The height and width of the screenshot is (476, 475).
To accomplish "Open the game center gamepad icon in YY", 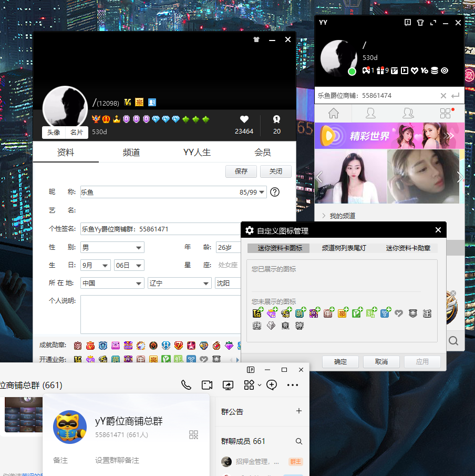I will tap(366, 70).
